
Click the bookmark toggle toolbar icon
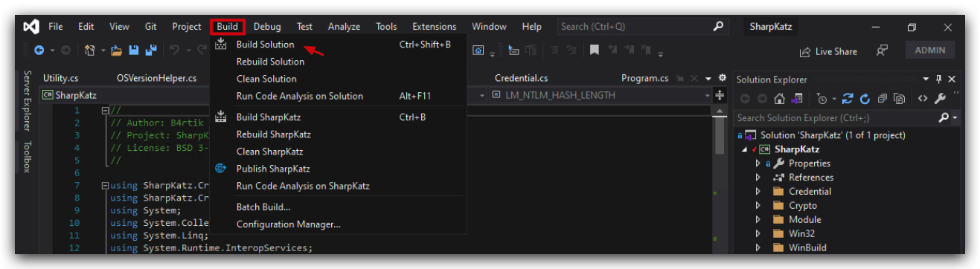[594, 51]
